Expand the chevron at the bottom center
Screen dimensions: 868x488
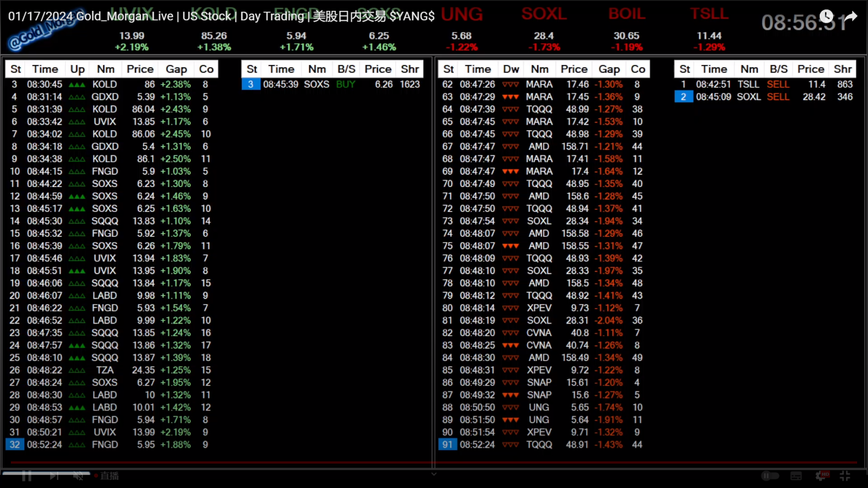pos(433,474)
